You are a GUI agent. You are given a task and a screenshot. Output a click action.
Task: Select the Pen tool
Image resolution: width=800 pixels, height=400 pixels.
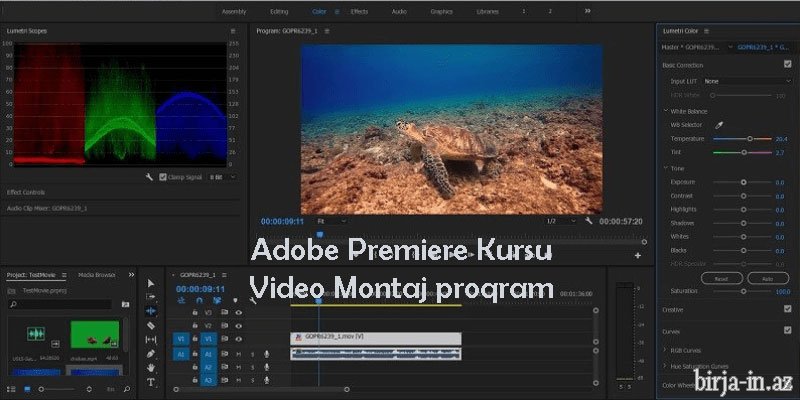click(151, 353)
